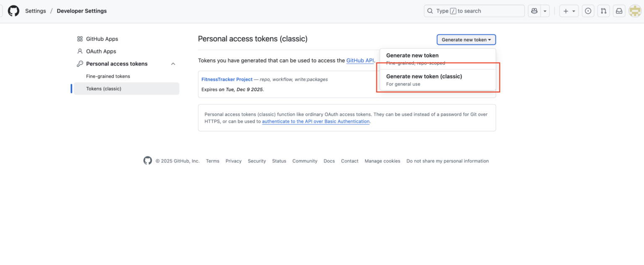
Task: Toggle the Generate new token dropdown button
Action: coord(466,40)
